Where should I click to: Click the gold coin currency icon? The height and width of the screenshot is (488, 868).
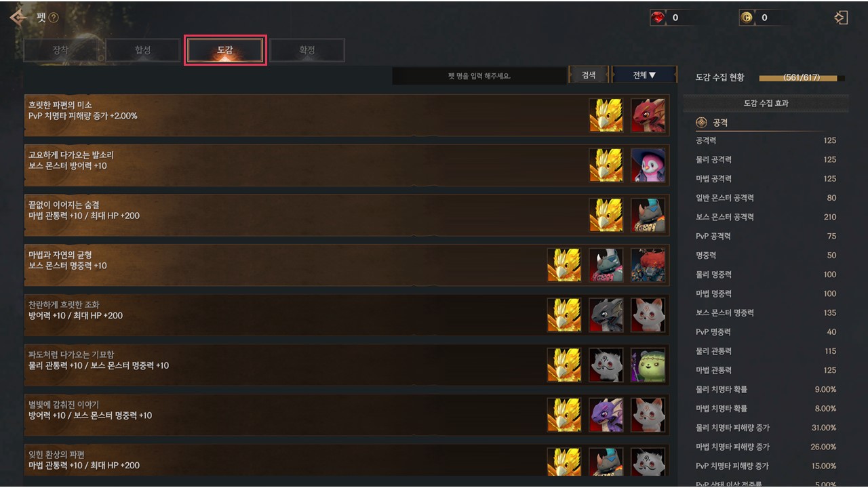point(747,18)
